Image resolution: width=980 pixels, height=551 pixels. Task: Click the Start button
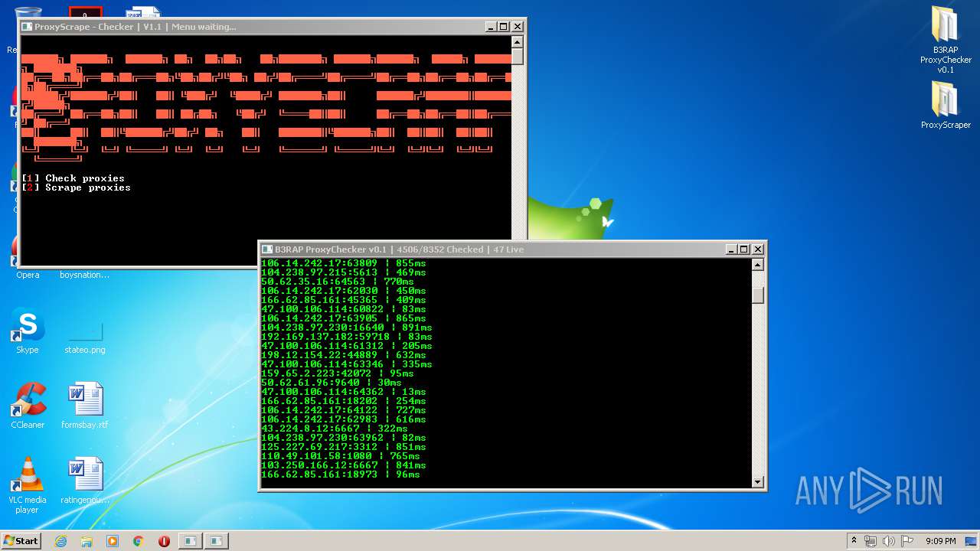pos(21,540)
